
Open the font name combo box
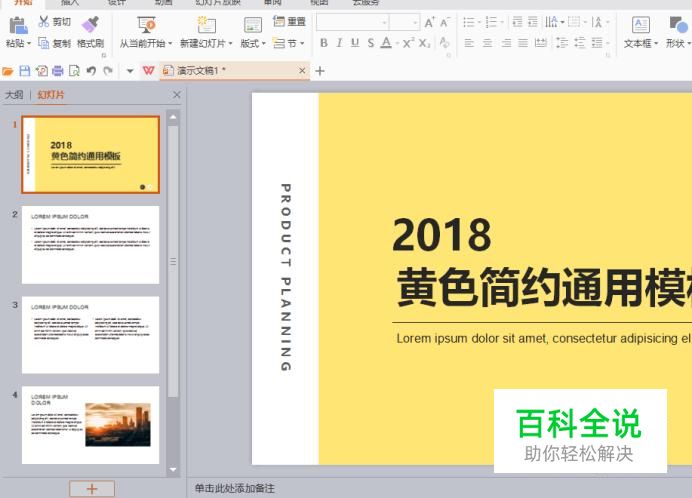(352, 22)
